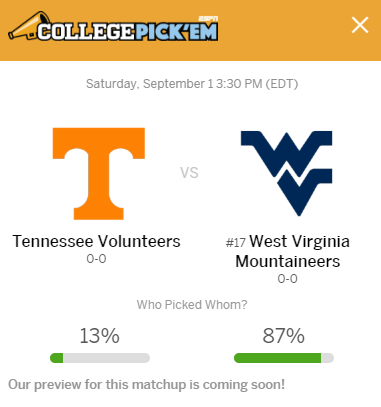Click the West Virginia Mountaineers team name

(288, 251)
